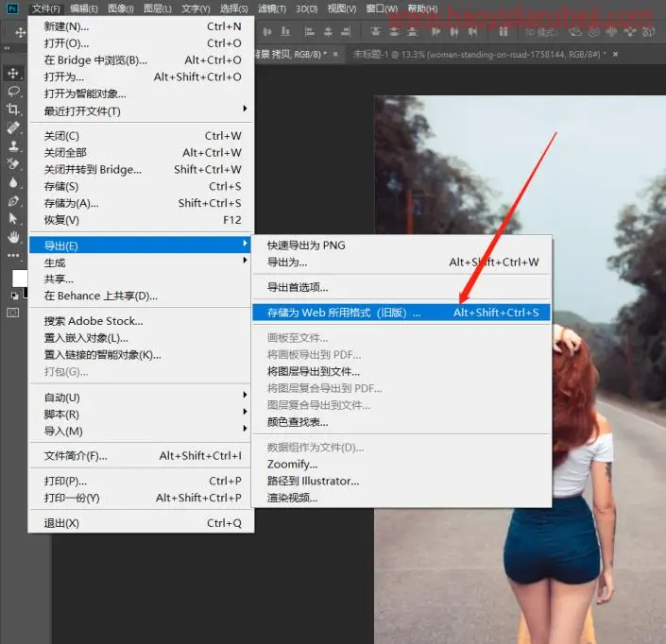Click the distribute top edges icon
This screenshot has width=666, height=644.
pyautogui.click(x=375, y=31)
